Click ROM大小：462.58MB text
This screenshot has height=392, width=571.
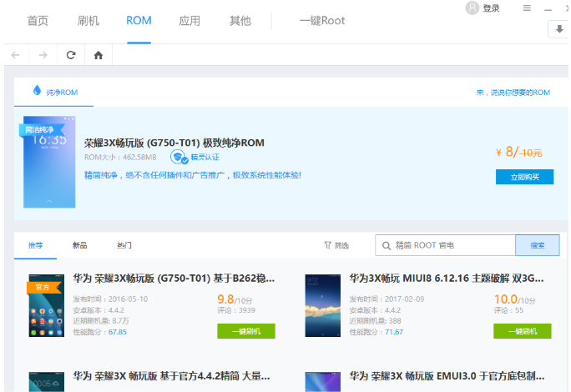tap(120, 158)
